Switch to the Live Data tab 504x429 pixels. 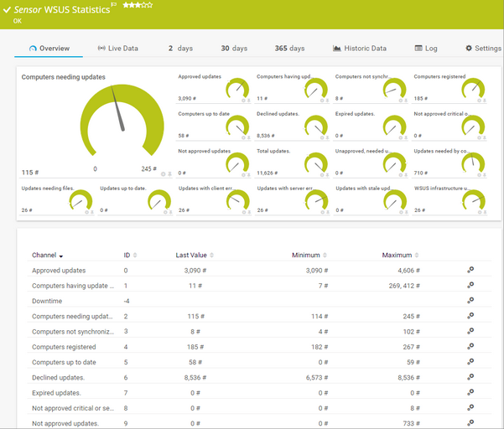pos(118,49)
